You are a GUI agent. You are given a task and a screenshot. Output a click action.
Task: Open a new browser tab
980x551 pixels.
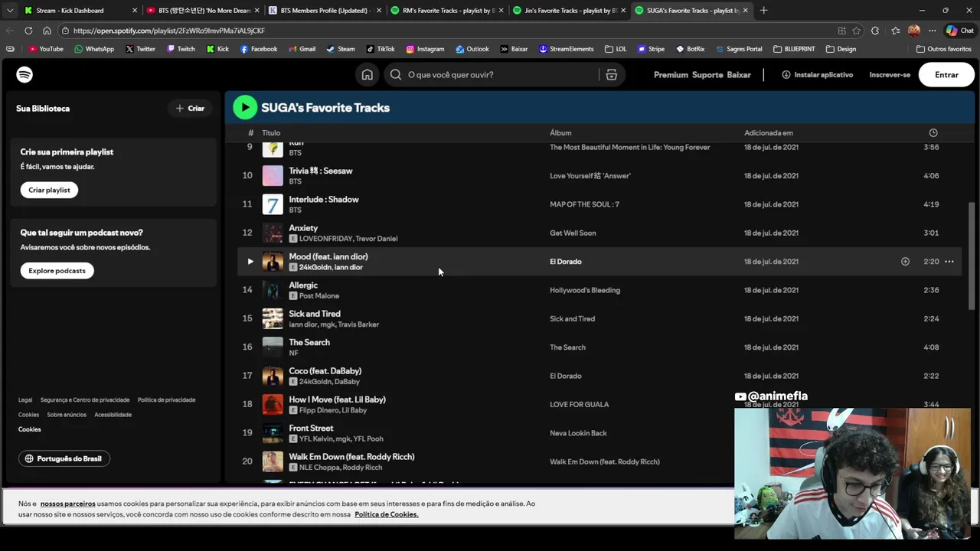click(763, 11)
